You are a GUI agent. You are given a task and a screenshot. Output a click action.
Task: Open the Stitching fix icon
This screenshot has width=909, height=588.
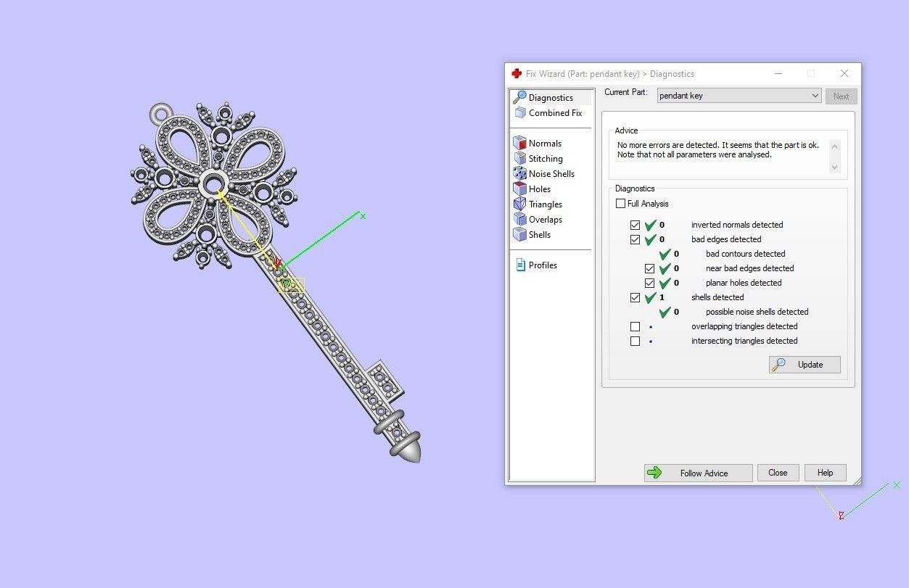(519, 159)
